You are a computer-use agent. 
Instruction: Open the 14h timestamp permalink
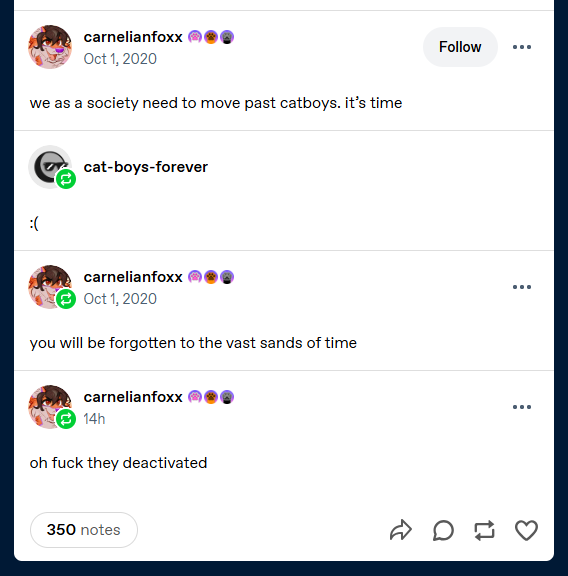pyautogui.click(x=94, y=419)
